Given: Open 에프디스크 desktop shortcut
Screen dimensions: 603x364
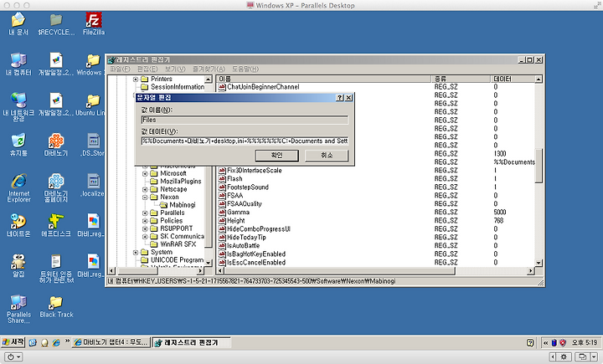Looking at the screenshot, I should click(x=56, y=225).
